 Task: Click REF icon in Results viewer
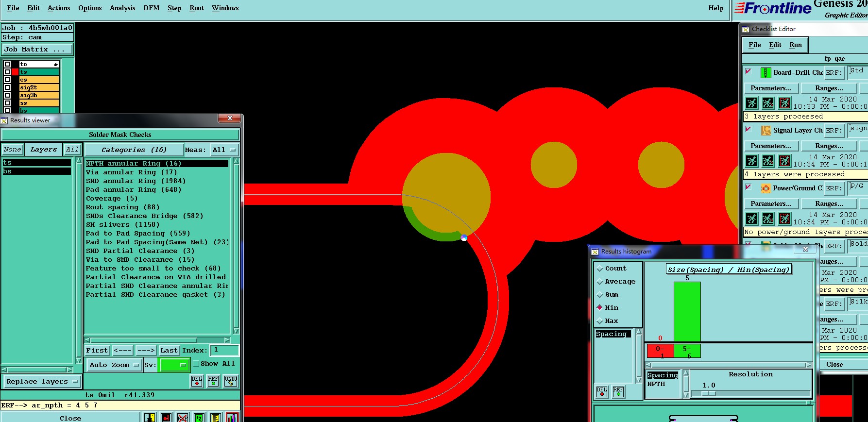(x=213, y=381)
